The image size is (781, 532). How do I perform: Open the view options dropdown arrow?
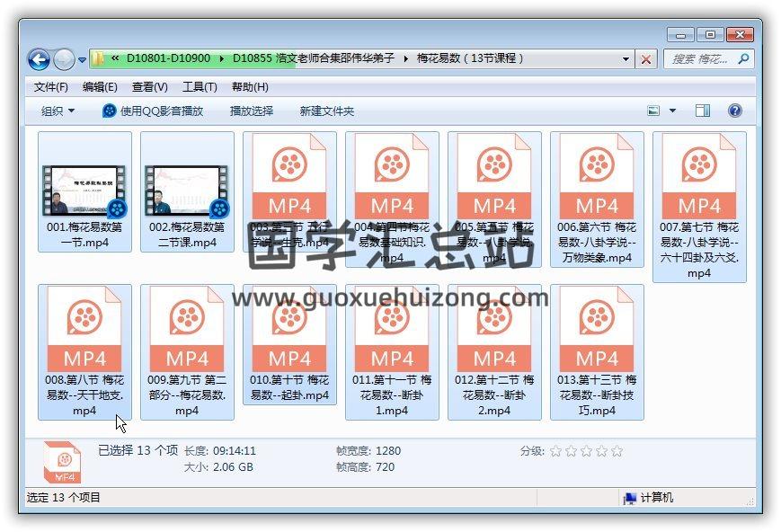pyautogui.click(x=672, y=111)
